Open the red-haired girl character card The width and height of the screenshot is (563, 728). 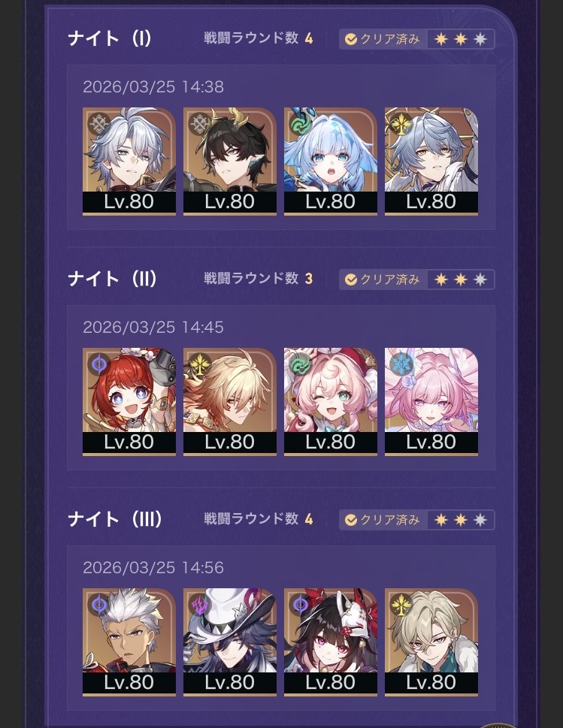click(129, 402)
